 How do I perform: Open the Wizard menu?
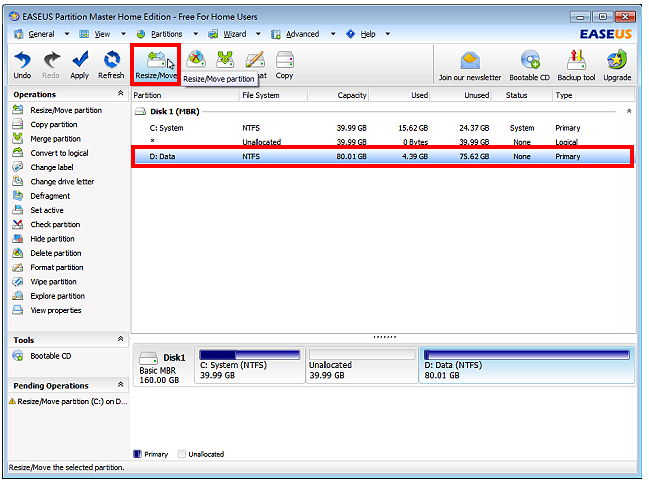tap(235, 34)
